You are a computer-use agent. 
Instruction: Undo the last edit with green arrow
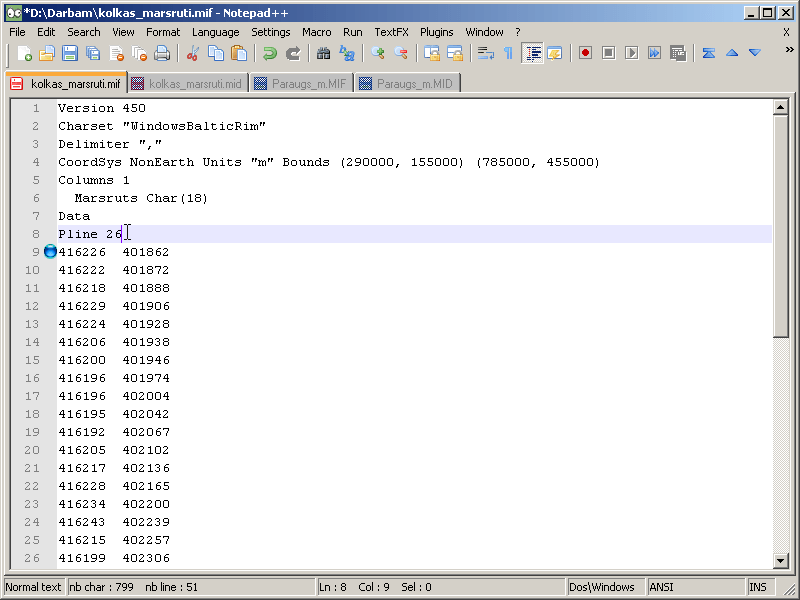point(269,53)
